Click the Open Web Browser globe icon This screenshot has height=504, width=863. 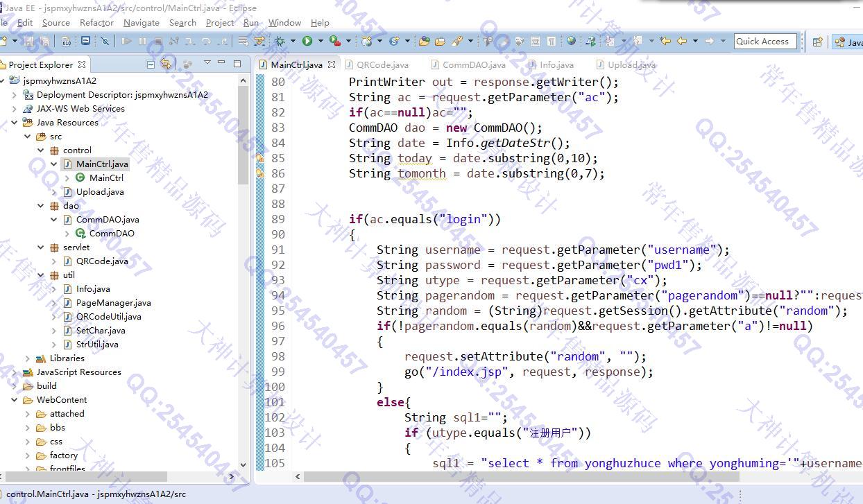[571, 41]
